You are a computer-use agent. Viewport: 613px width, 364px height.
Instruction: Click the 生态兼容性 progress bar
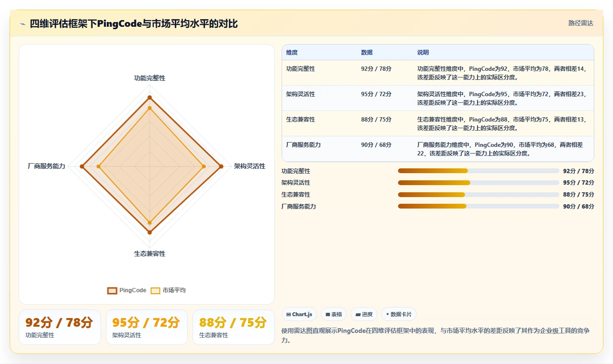(x=478, y=195)
